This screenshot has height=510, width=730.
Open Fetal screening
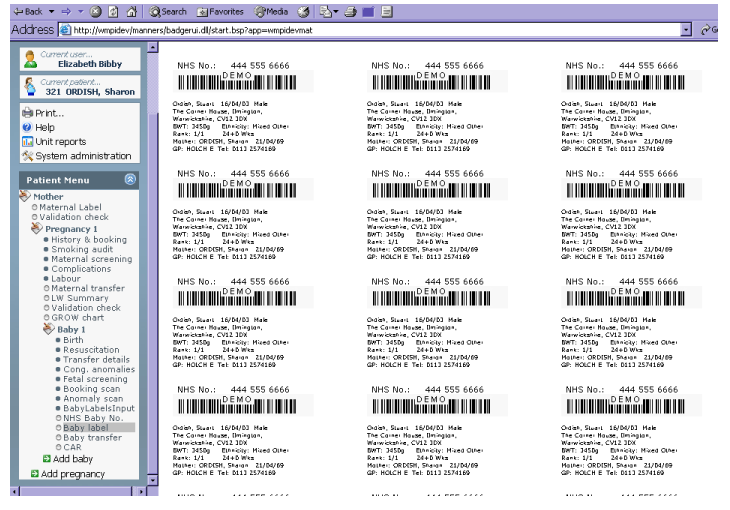pos(95,379)
